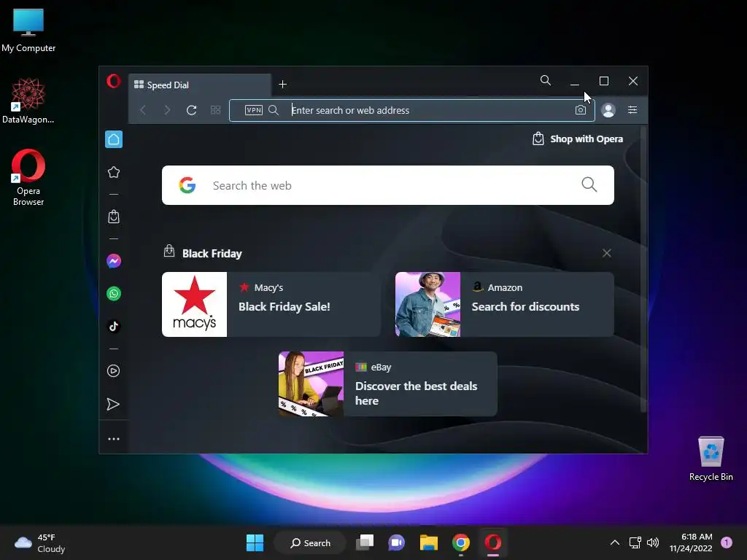Open eBay Discover the best deals card

point(388,384)
